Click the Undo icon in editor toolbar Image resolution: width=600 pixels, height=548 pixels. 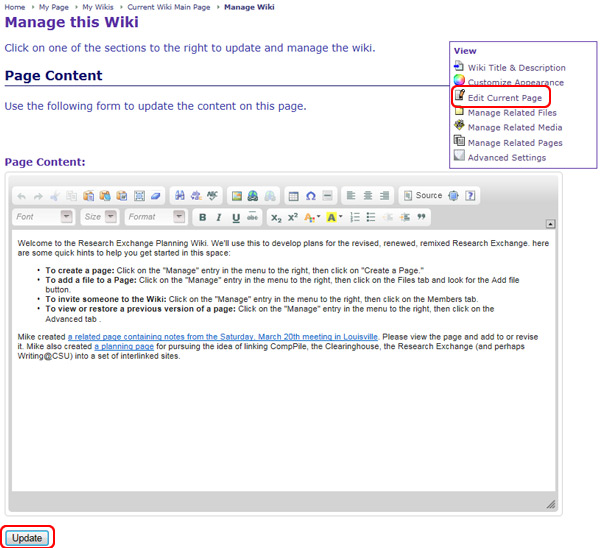coord(21,196)
